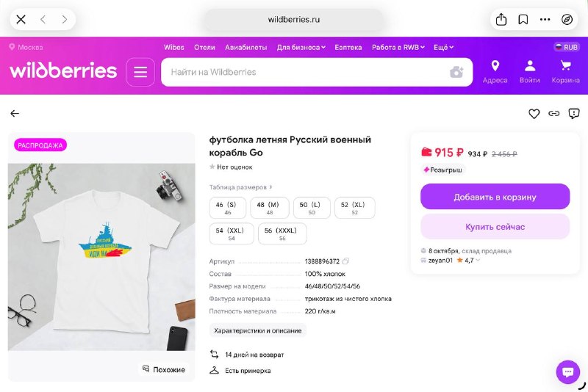Screen dimensions: 588x392
Task: Choose size 56 (XXXL)
Action: 282,233
